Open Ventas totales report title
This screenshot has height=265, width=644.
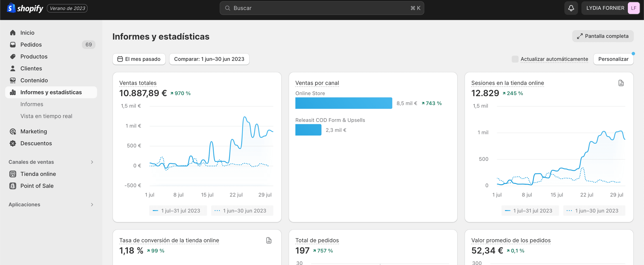(x=138, y=83)
